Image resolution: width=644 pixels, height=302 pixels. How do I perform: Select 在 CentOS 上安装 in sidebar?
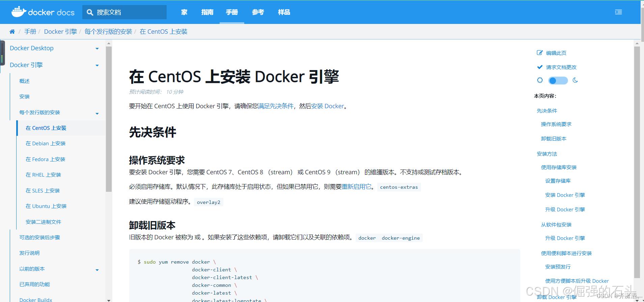tap(46, 128)
